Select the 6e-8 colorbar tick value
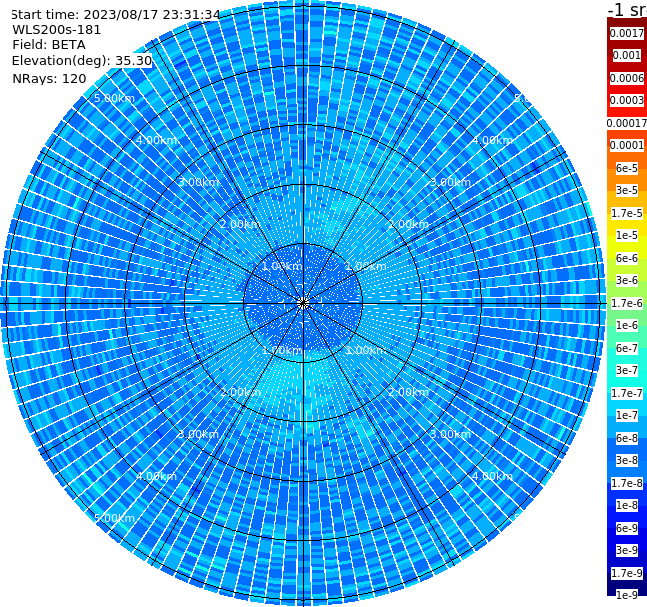 (x=627, y=438)
